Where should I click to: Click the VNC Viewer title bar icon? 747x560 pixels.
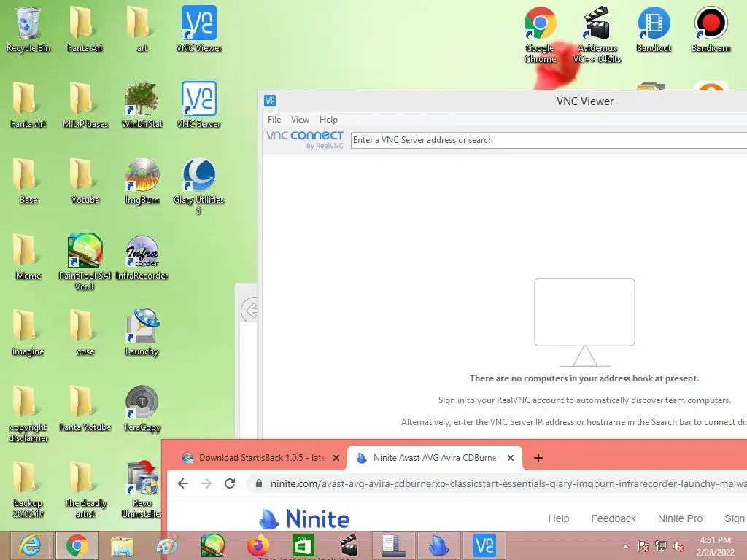click(270, 101)
